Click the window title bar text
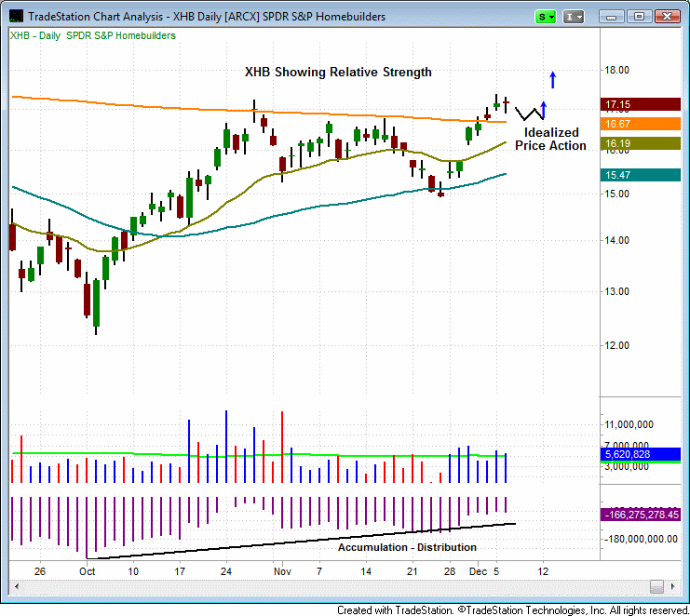Screen dimensions: 690x616 click(207, 17)
